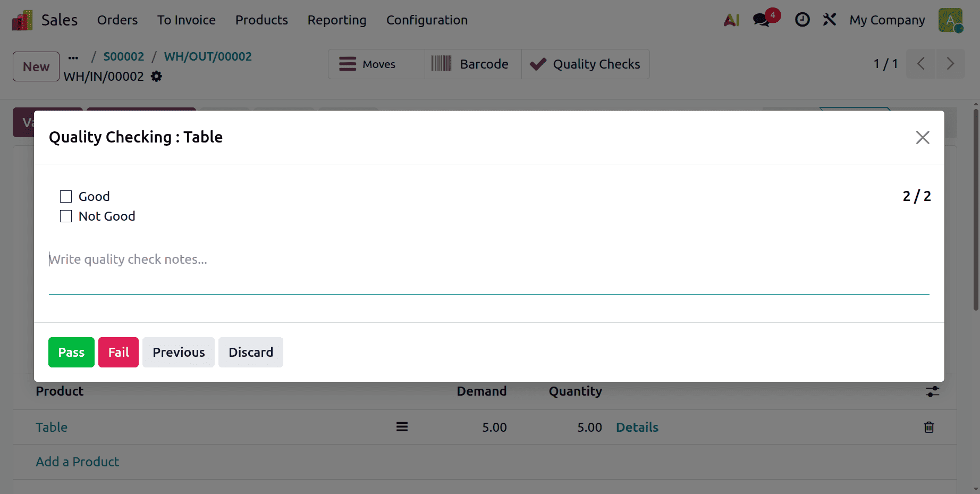Open the My Company switcher
Viewport: 980px width, 494px height.
coord(887,20)
